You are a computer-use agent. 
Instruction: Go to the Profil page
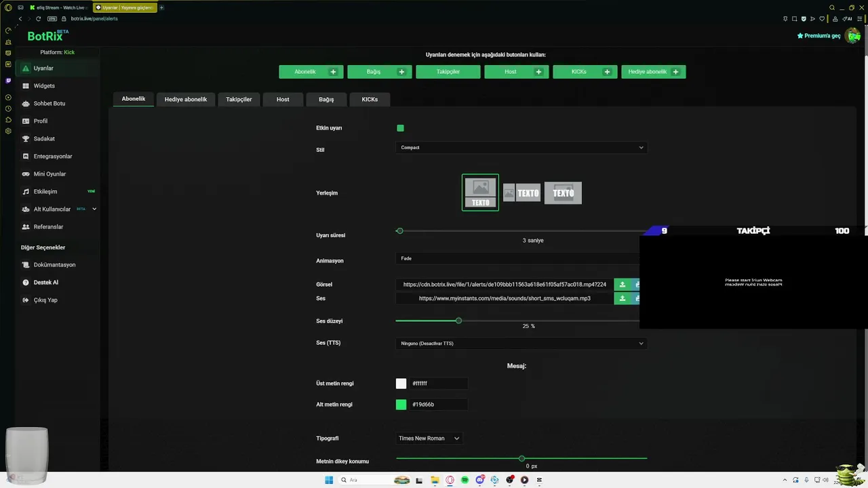click(x=57, y=121)
